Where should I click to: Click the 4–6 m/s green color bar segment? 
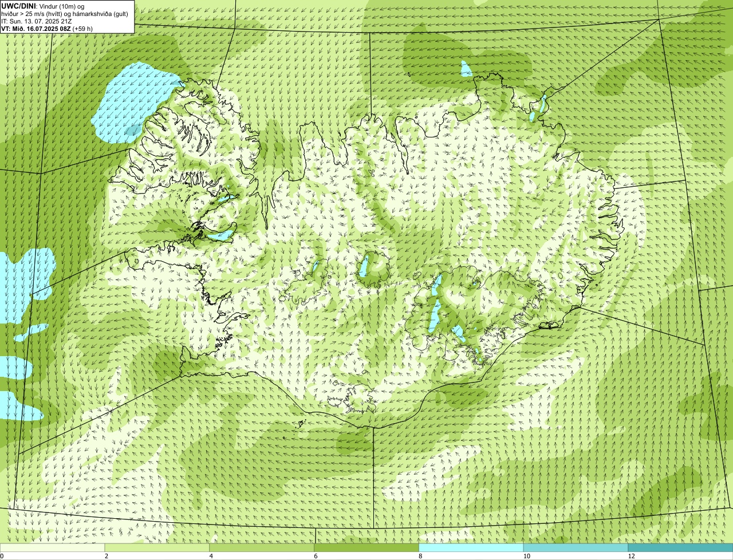[x=262, y=547]
